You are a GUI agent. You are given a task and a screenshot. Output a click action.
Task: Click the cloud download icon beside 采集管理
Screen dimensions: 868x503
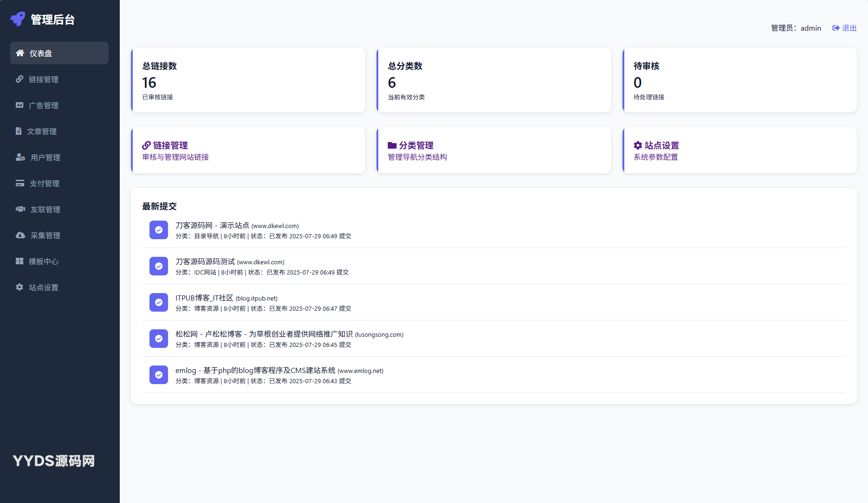click(20, 235)
